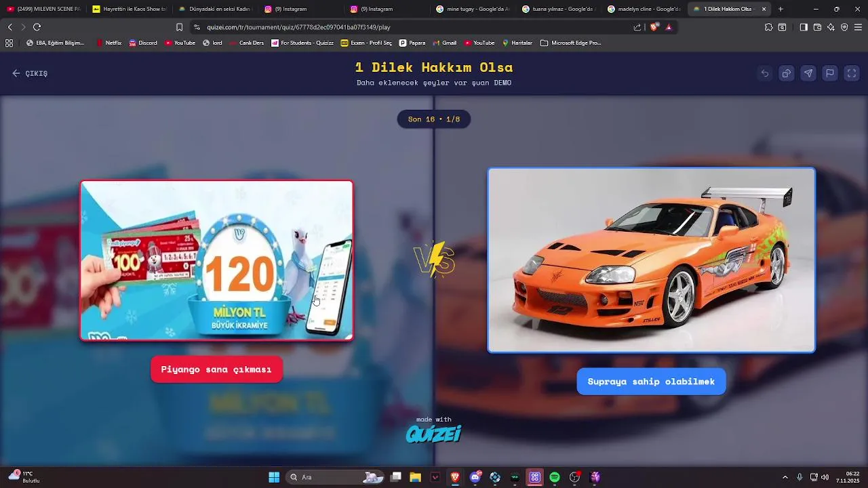Open the Leo AI sparkle icon
The height and width of the screenshot is (488, 868).
pyautogui.click(x=831, y=27)
